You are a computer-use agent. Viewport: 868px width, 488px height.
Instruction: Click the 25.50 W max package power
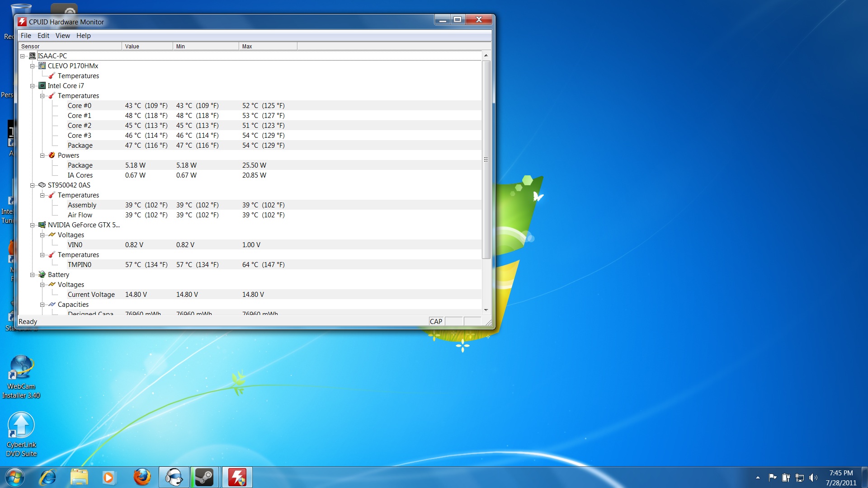(x=254, y=165)
